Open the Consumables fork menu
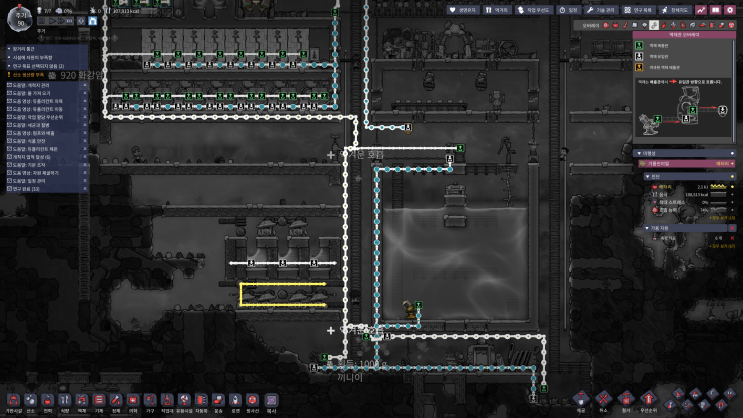Image resolution: width=743 pixels, height=418 pixels. click(496, 10)
